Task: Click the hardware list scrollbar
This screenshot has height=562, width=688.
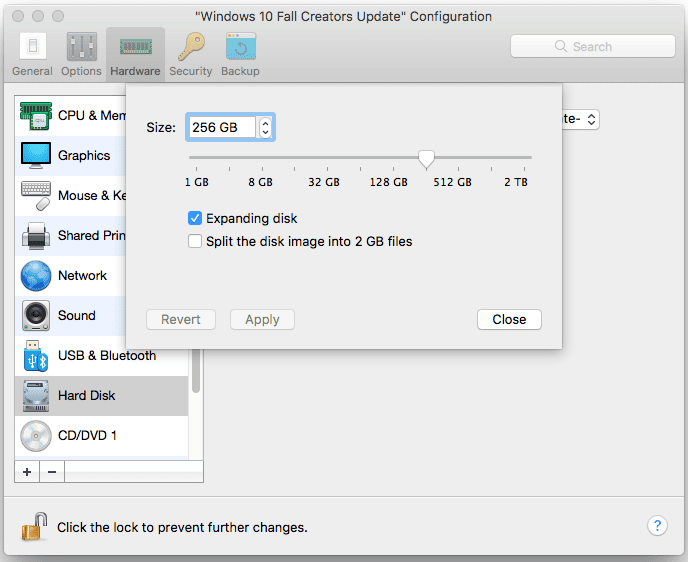Action: pyautogui.click(x=196, y=371)
